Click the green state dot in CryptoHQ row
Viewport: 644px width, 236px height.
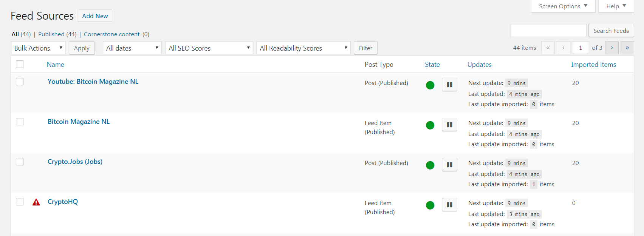click(430, 205)
